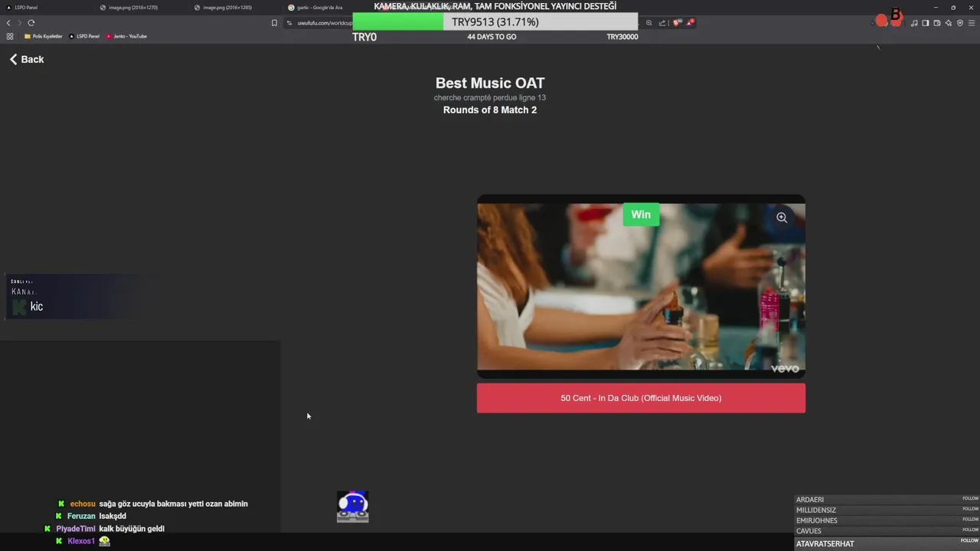Click the Kick channel widget logo
Viewport: 980px width, 551px height.
click(20, 307)
